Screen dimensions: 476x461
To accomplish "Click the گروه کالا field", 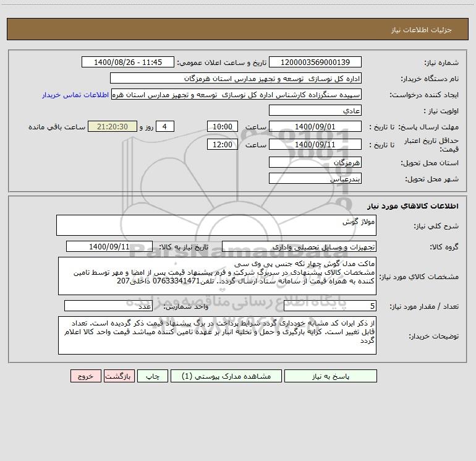I will coord(299,246).
